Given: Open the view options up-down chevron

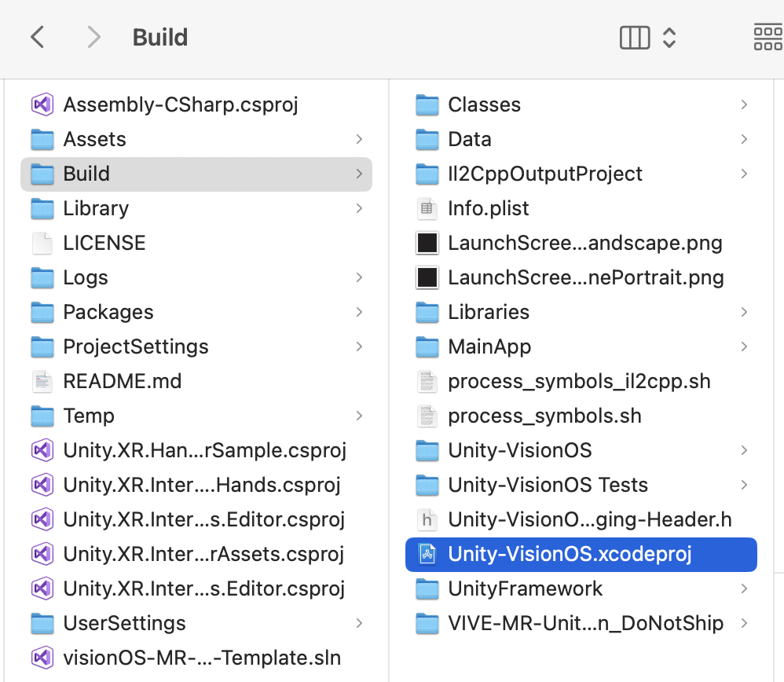Looking at the screenshot, I should coord(669,38).
